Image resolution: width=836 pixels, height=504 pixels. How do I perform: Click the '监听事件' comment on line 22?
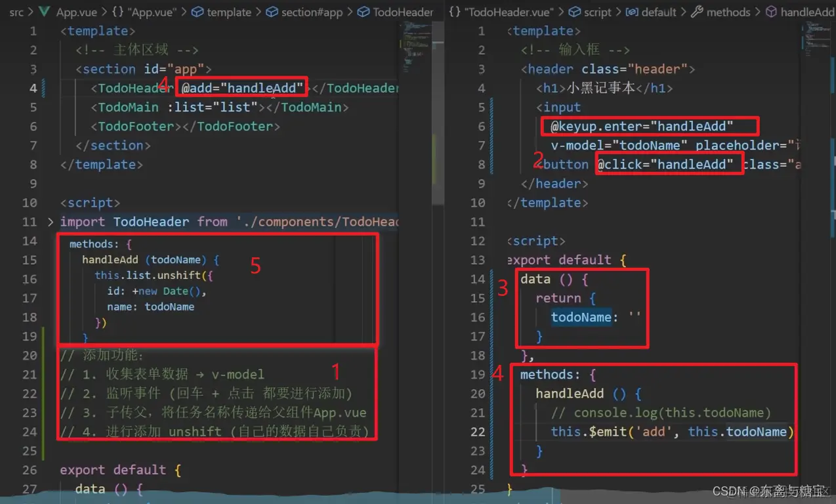tap(206, 394)
